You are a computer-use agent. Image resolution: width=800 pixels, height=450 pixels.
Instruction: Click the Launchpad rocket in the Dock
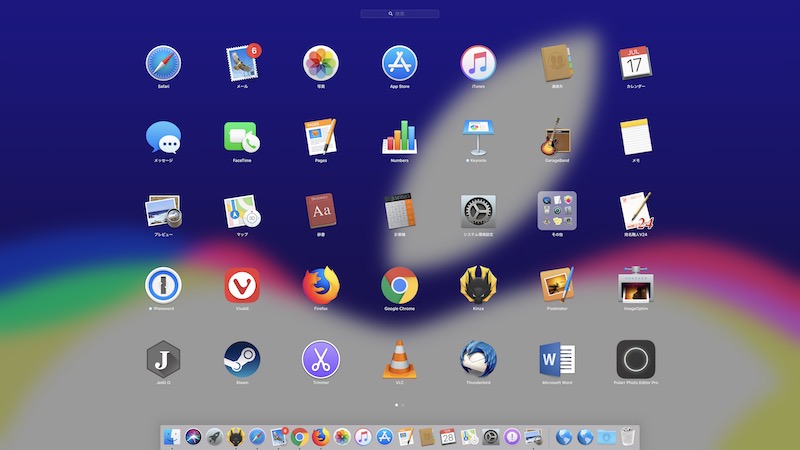(x=214, y=437)
